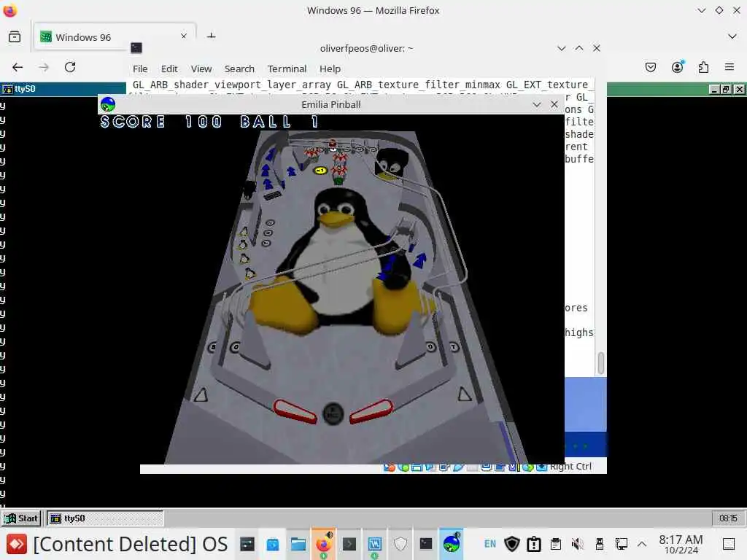Screen dimensions: 747x560
Task: Open the terminal Search menu
Action: [x=239, y=69]
